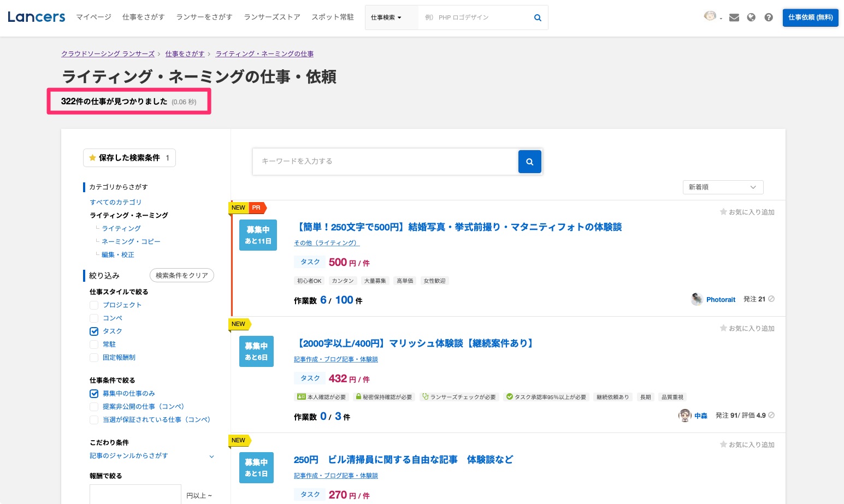Image resolution: width=844 pixels, height=504 pixels.
Task: Click 募集中 あと11日 status badge
Action: click(258, 235)
